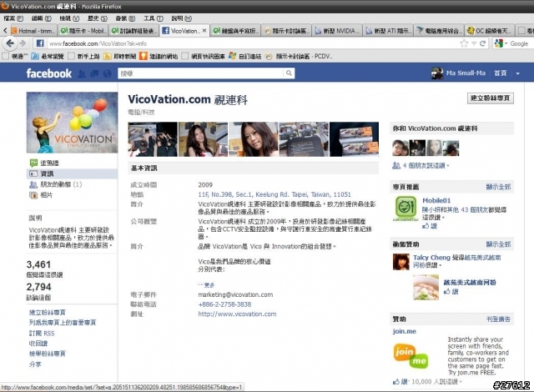Close the VicoVation tab
The height and width of the screenshot is (392, 534).
204,30
